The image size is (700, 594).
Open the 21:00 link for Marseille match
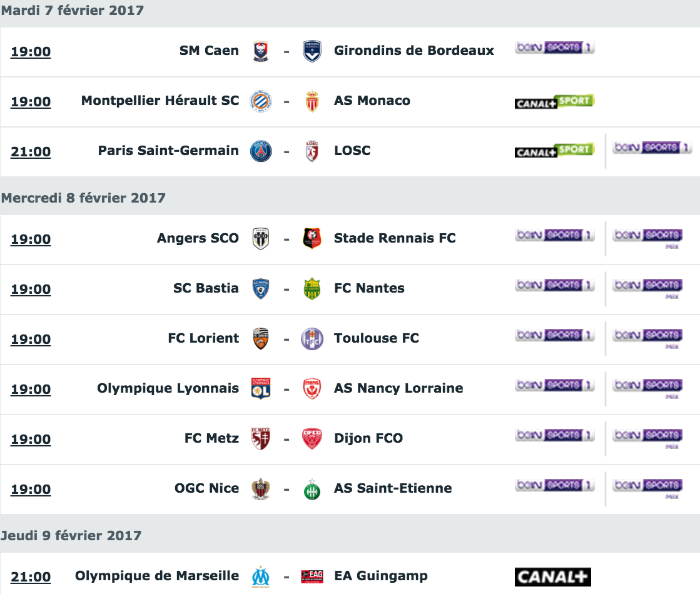pos(31,577)
